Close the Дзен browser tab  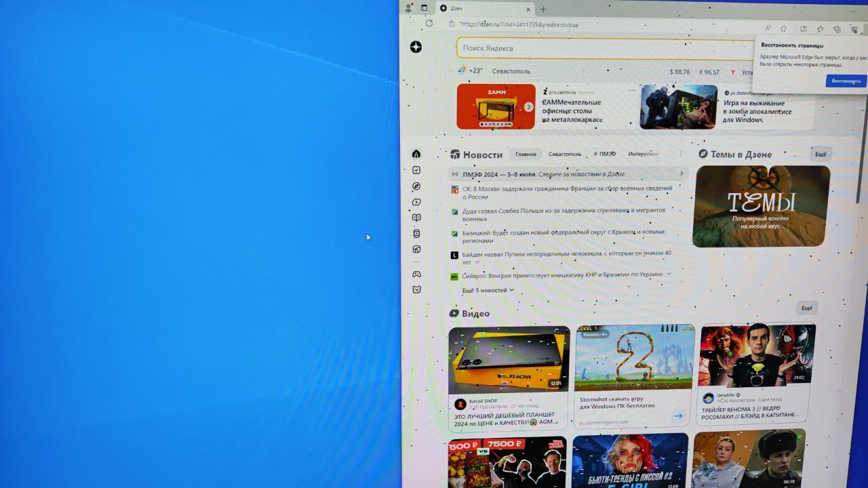[528, 9]
